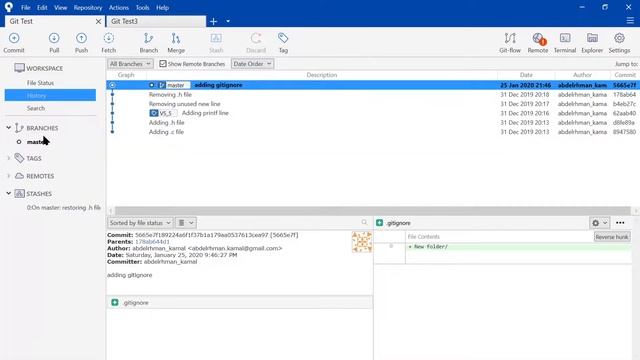Click the Commit toolbar icon
This screenshot has height=360, width=640.
[14, 43]
